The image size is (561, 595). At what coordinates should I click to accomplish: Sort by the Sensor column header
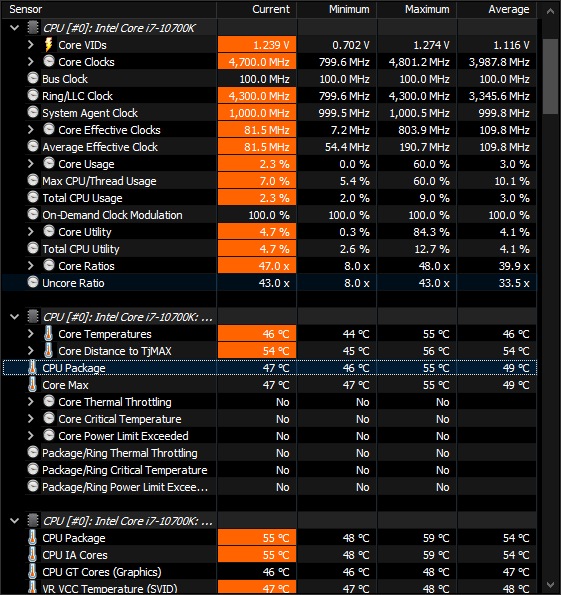(x=109, y=9)
